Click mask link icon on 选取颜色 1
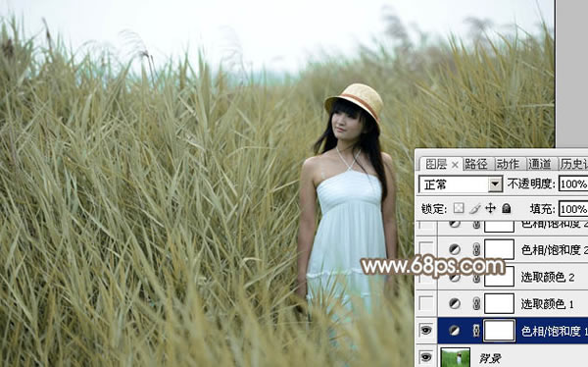Viewport: 588px width, 367px height. (476, 303)
